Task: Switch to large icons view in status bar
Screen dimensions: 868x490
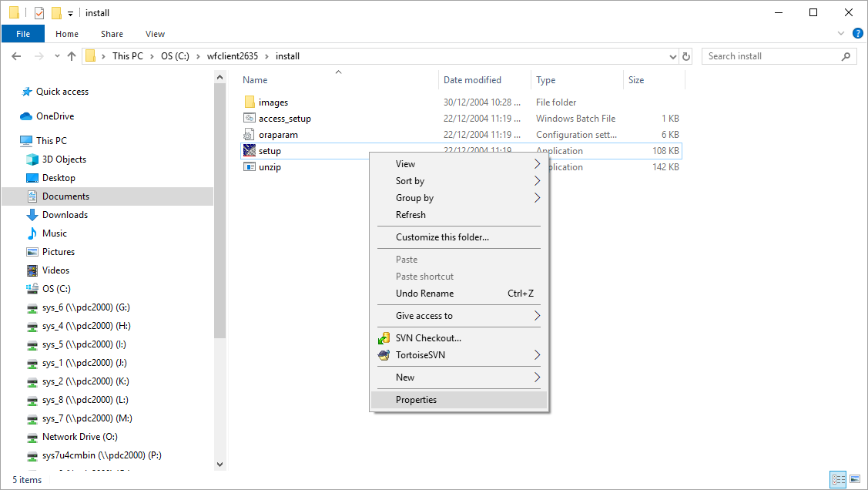Action: tap(855, 479)
